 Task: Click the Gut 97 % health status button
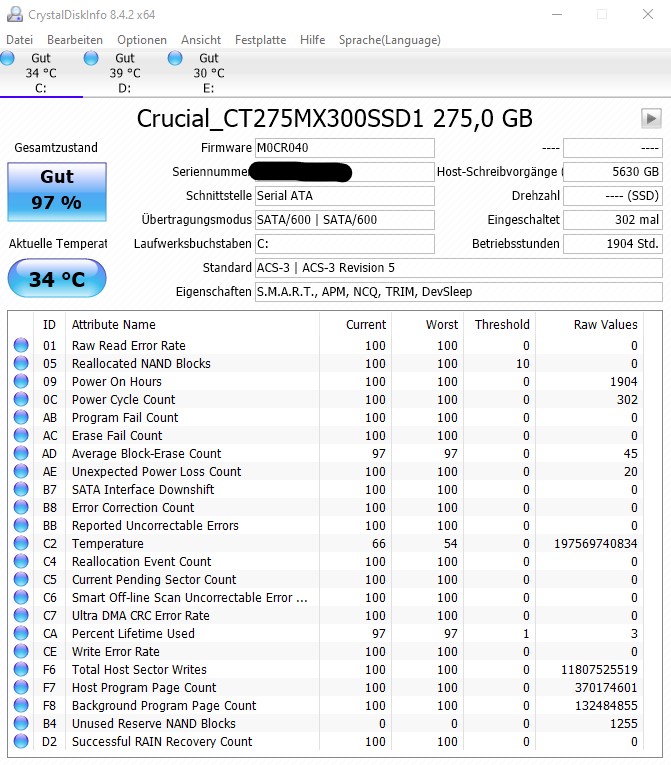57,192
